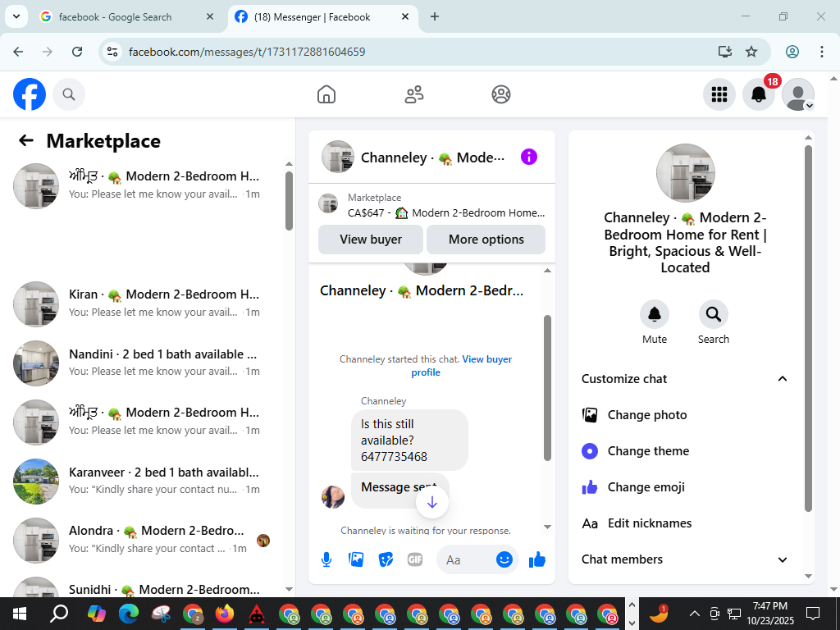Click the listing photo in right panel

point(685,172)
